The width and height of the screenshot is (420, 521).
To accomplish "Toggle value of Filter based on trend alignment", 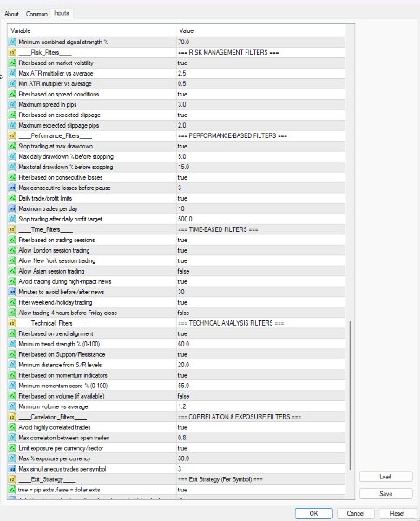I will 182,333.
